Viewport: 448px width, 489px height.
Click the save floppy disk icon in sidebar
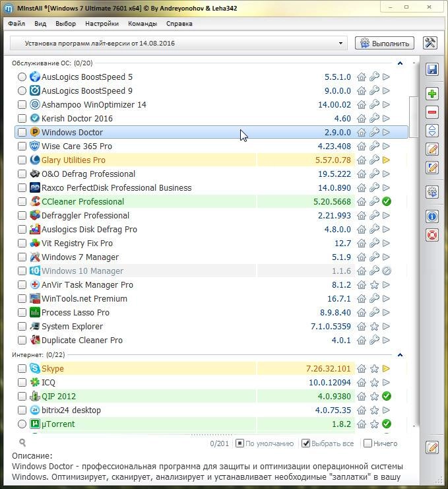pyautogui.click(x=432, y=69)
